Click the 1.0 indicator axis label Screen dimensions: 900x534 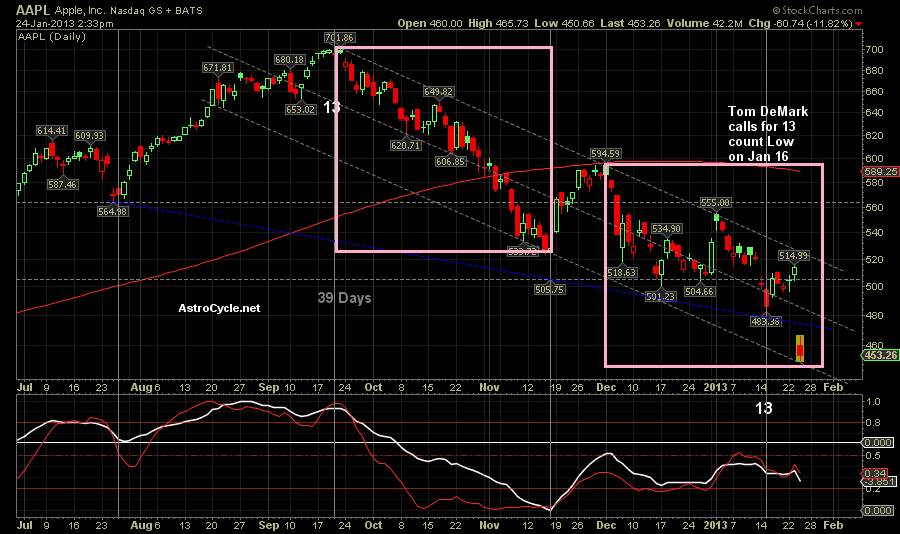coord(873,401)
